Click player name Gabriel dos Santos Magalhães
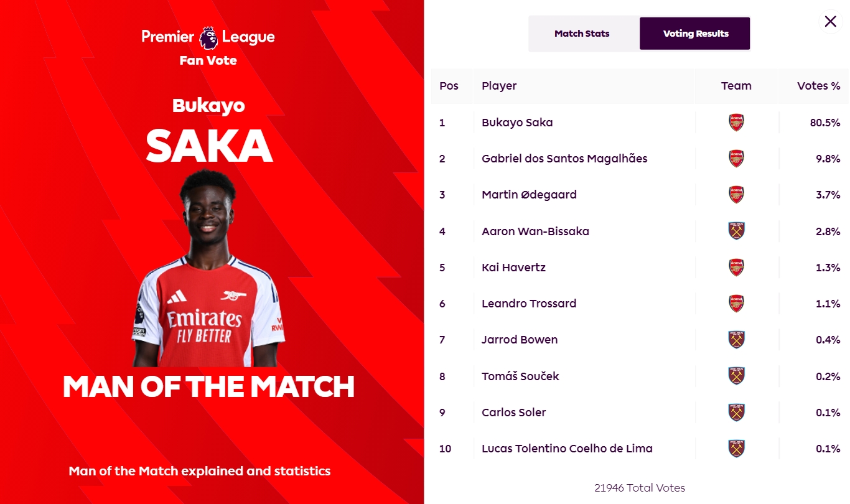The width and height of the screenshot is (850, 504). tap(564, 159)
